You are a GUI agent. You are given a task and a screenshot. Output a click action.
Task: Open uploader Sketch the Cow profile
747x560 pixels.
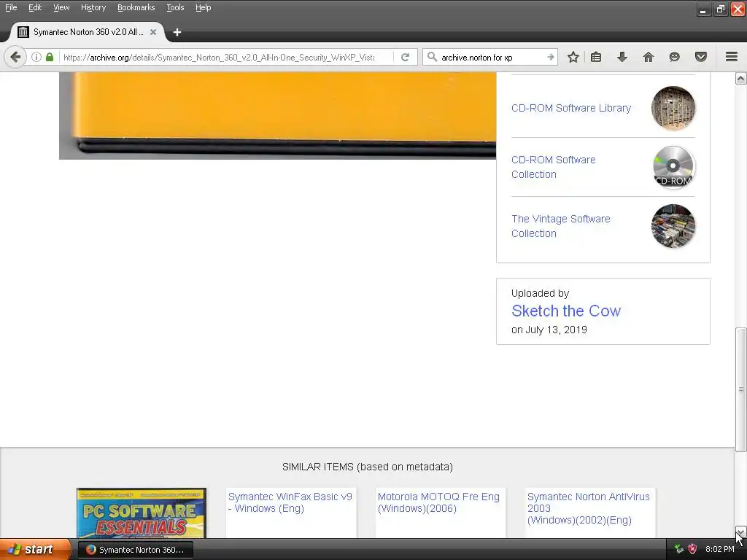566,311
